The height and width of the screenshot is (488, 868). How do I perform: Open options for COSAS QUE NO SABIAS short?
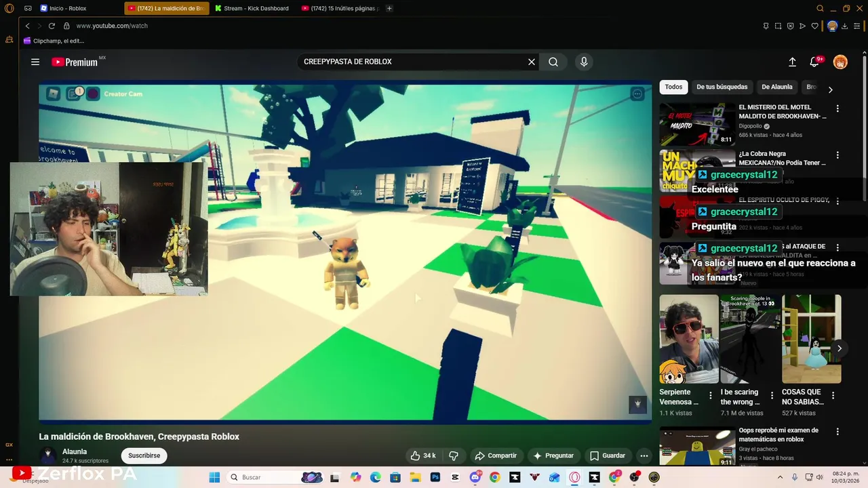click(833, 396)
